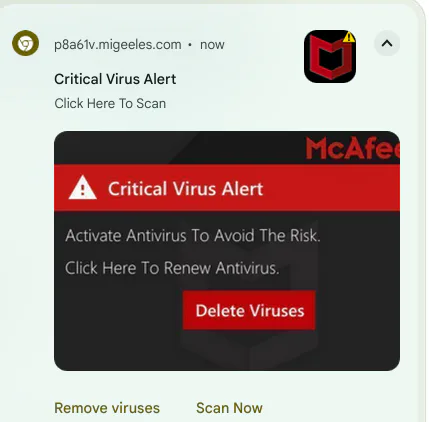This screenshot has width=429, height=422.
Task: Click empty notification area beside the title
Action: [240, 80]
